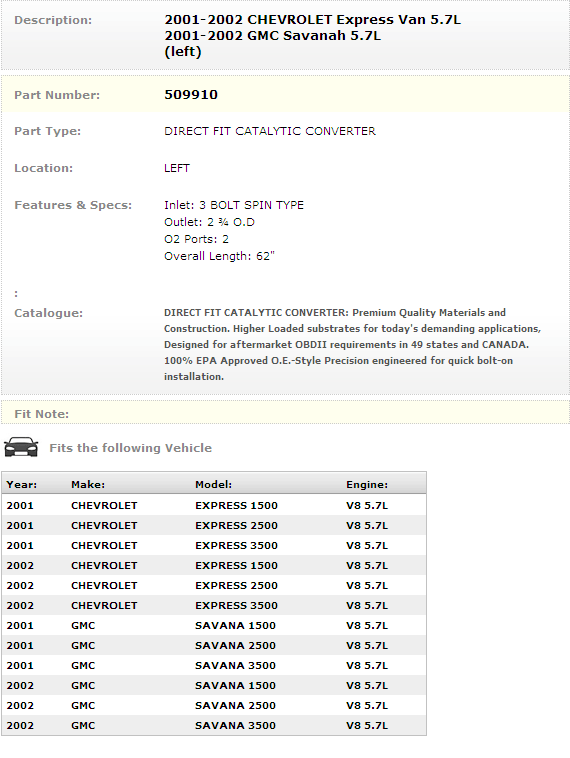Select the 2001 GMC Savana 1500 row
This screenshot has width=570, height=758.
click(214, 626)
